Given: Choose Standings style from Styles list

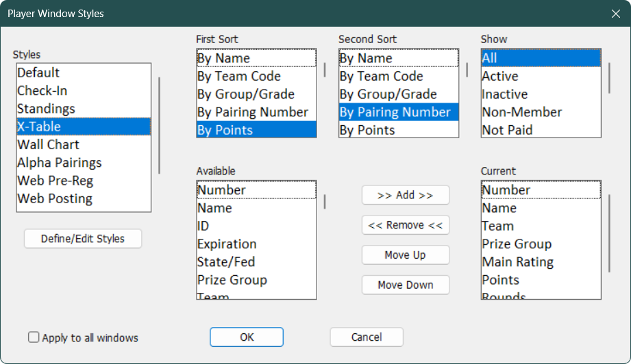Looking at the screenshot, I should point(47,109).
